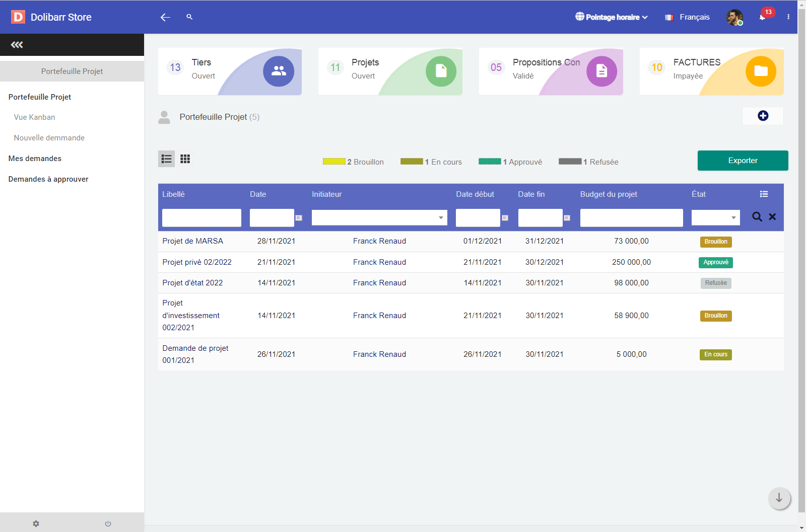This screenshot has height=532, width=806.
Task: Switch to grid view layout
Action: pyautogui.click(x=185, y=159)
